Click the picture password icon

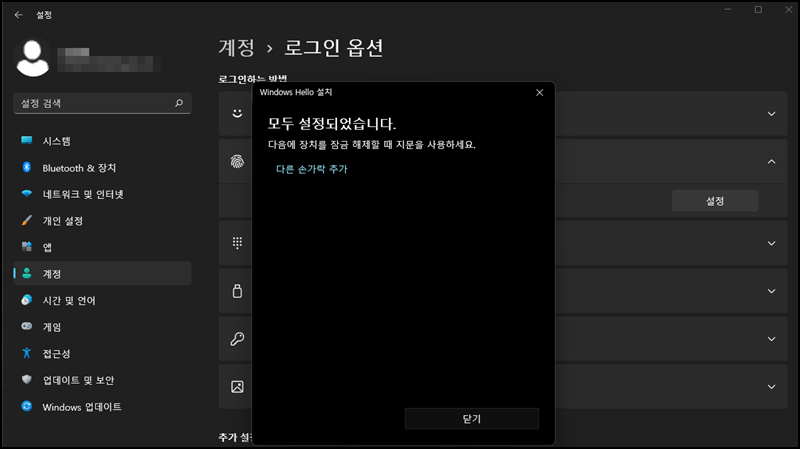(x=237, y=387)
